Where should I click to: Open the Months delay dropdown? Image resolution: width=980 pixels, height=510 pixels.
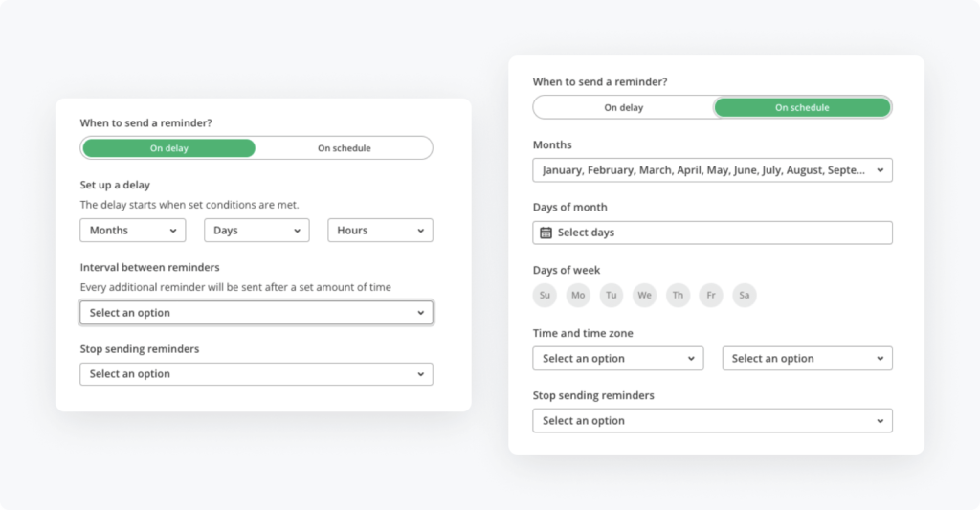coord(133,231)
